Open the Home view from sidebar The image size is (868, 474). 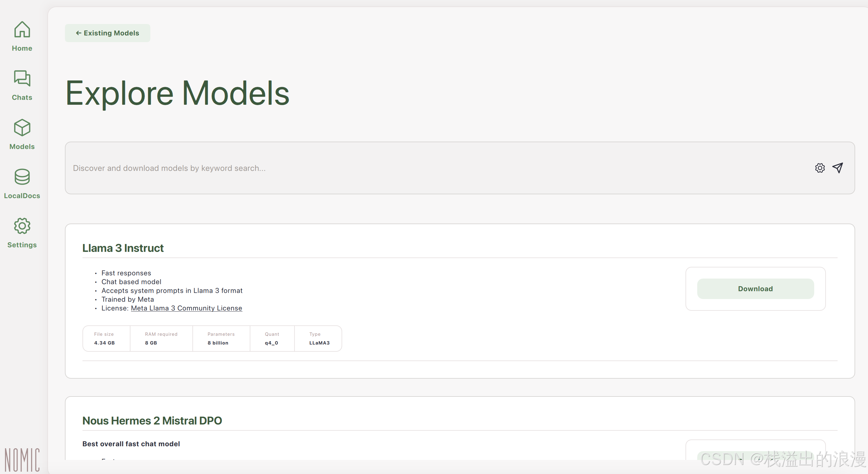click(22, 36)
